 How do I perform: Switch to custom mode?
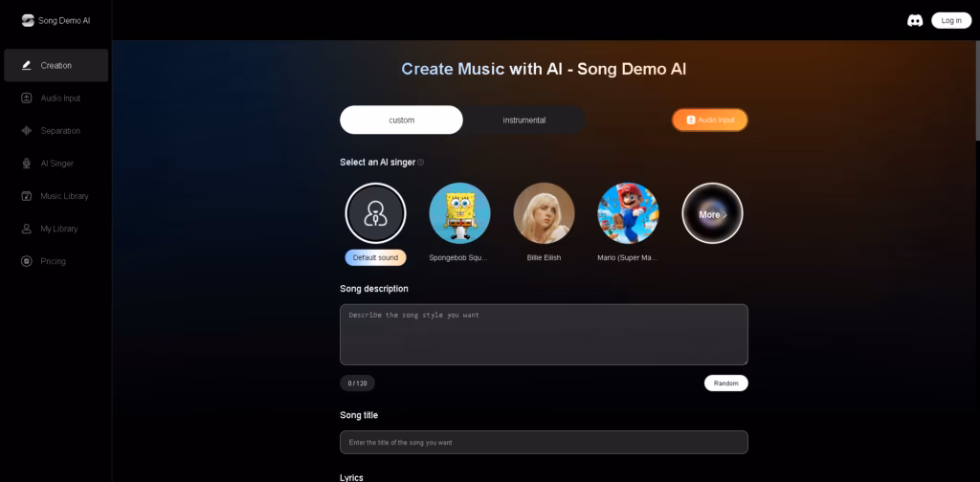point(401,120)
